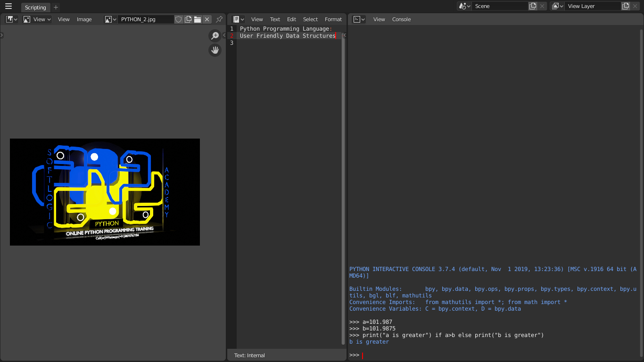Open text editor's editor type dropdown
644x362 pixels.
coord(239,19)
